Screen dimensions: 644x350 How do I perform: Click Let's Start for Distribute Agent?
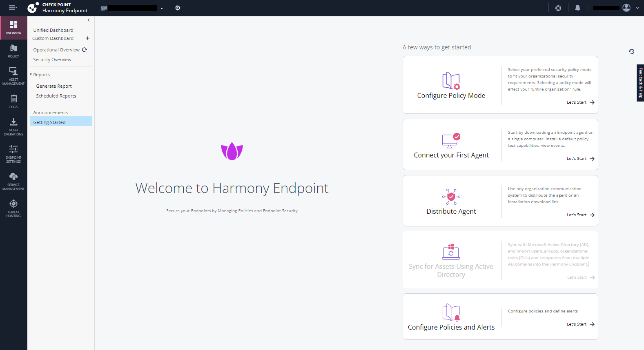(x=581, y=215)
